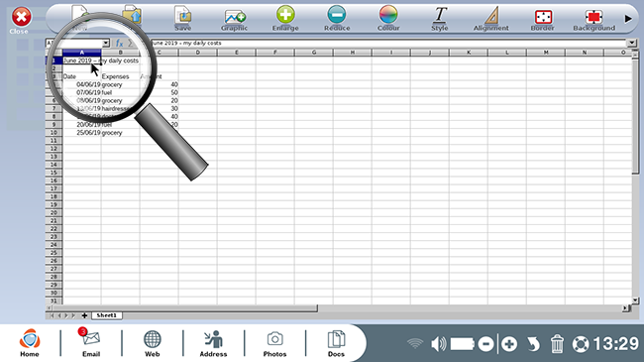Open the Colour picker tool
644x362 pixels.
click(x=388, y=19)
